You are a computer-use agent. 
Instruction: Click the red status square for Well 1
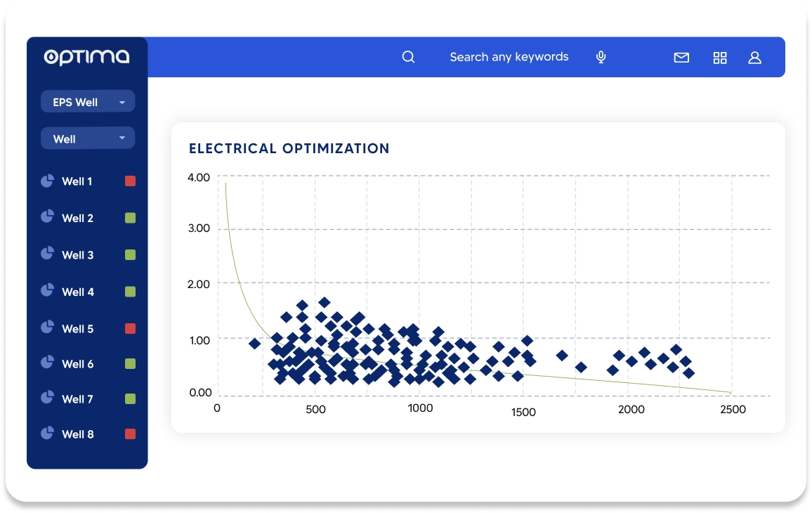click(x=131, y=181)
